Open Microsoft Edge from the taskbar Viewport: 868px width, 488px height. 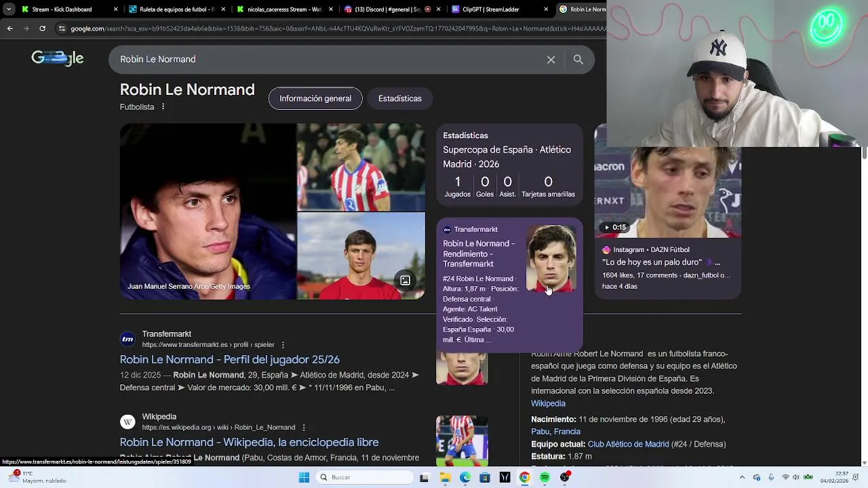[x=465, y=477]
